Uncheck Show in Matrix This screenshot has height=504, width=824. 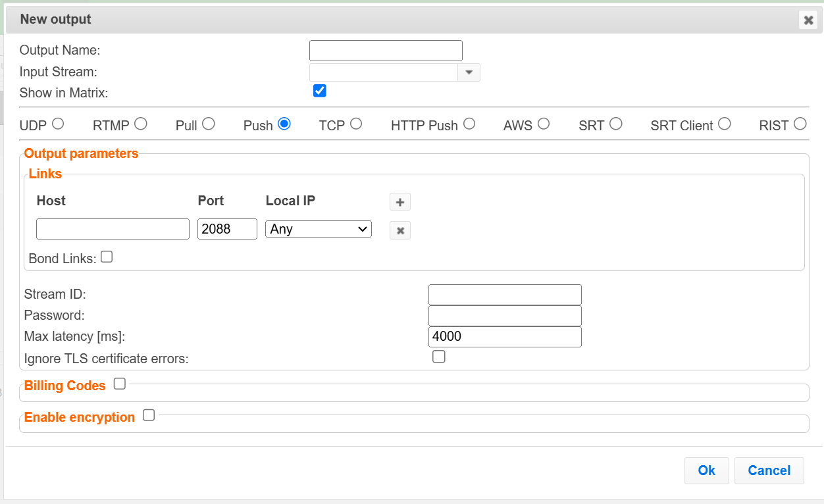pos(319,91)
